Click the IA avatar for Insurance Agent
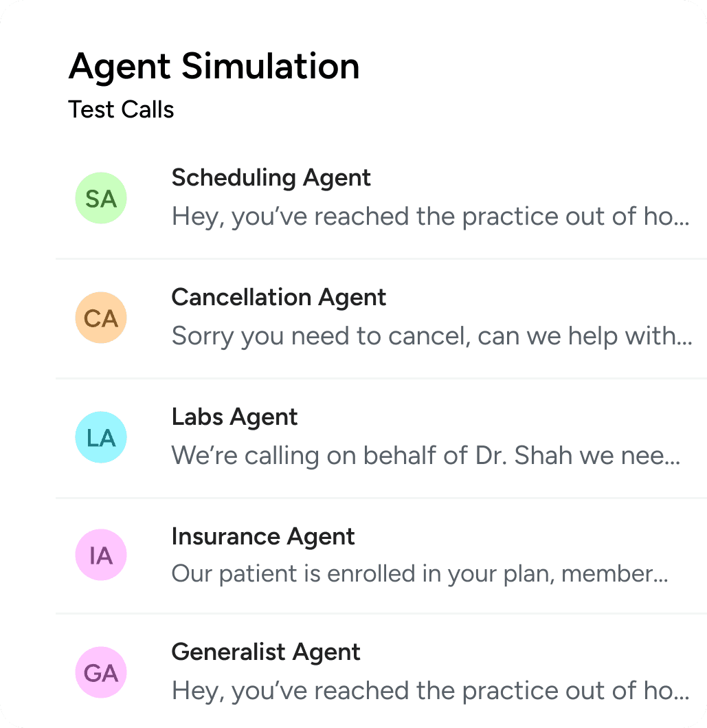Image resolution: width=707 pixels, height=728 pixels. pos(100,555)
